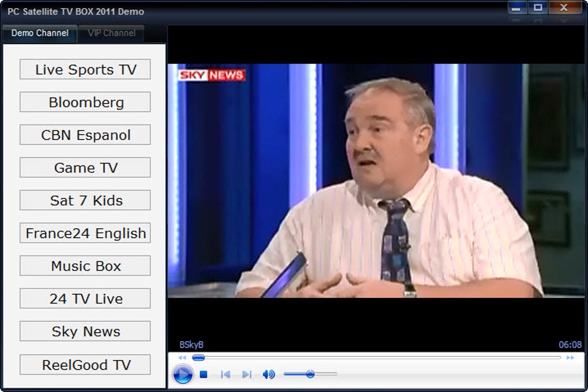Select the Game TV channel
588x392 pixels.
click(85, 167)
